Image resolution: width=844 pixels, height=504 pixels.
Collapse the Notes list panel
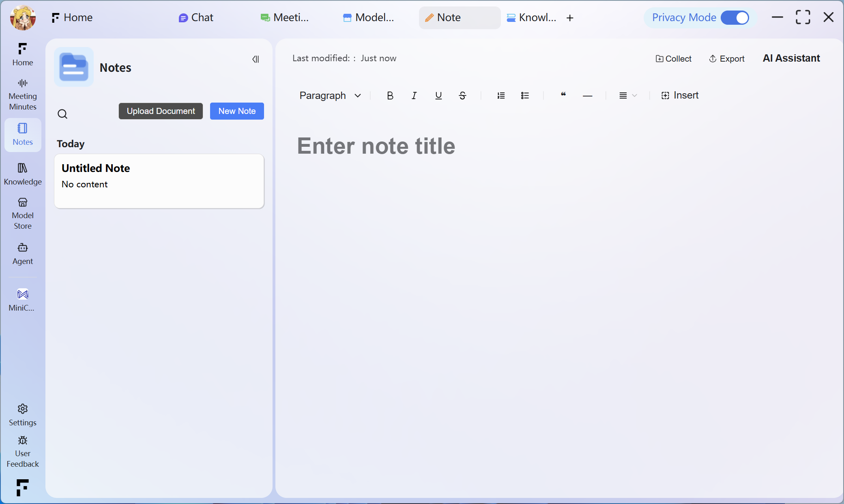pos(256,59)
